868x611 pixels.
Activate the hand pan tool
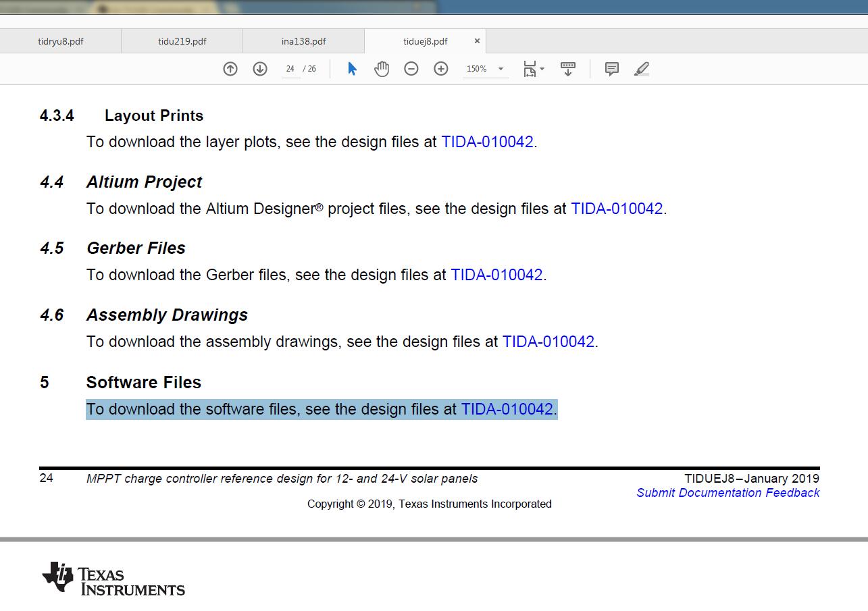tap(382, 69)
